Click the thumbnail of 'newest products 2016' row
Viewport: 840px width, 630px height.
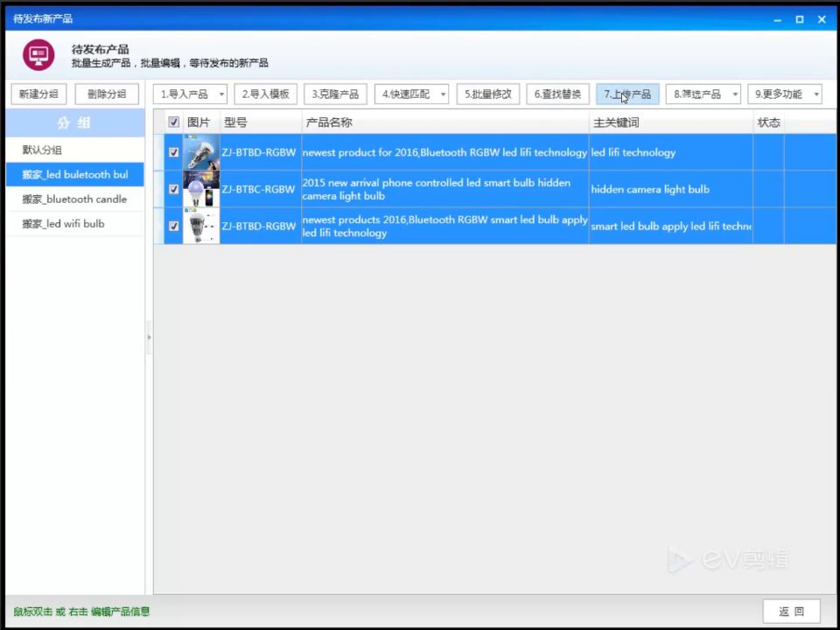click(201, 226)
